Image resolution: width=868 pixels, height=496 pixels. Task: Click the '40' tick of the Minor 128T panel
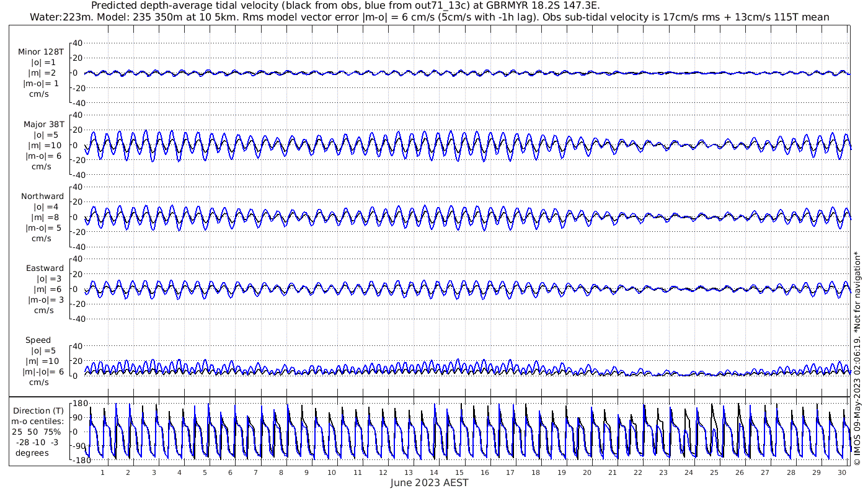tap(78, 43)
